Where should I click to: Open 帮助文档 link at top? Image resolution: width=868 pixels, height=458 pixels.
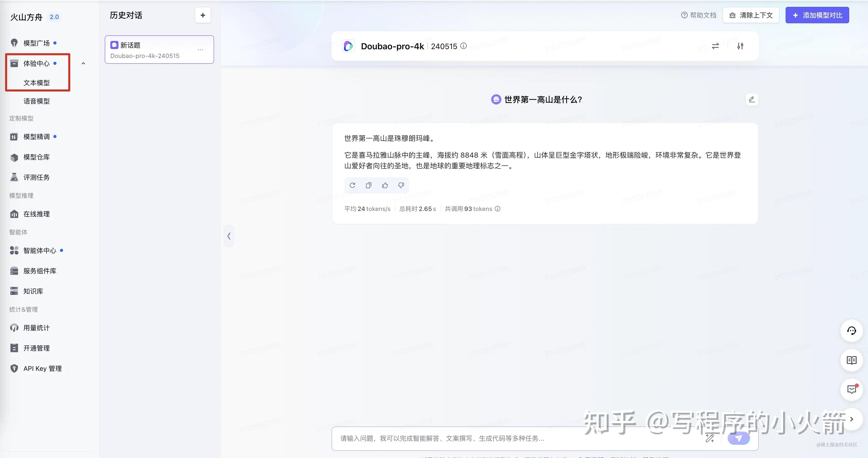tap(698, 15)
